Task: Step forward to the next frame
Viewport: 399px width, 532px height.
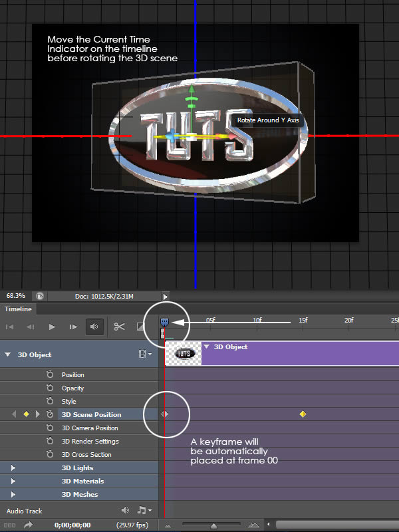Action: pos(73,327)
